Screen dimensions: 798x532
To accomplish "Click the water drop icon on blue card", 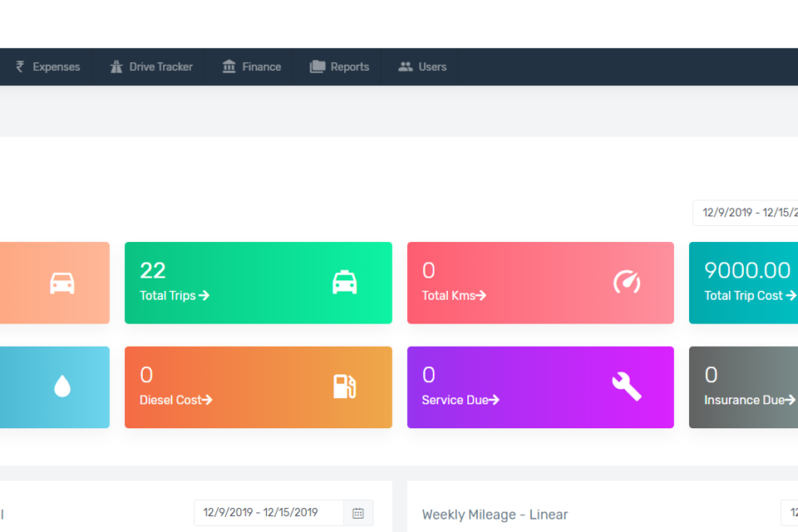I will tap(62, 387).
